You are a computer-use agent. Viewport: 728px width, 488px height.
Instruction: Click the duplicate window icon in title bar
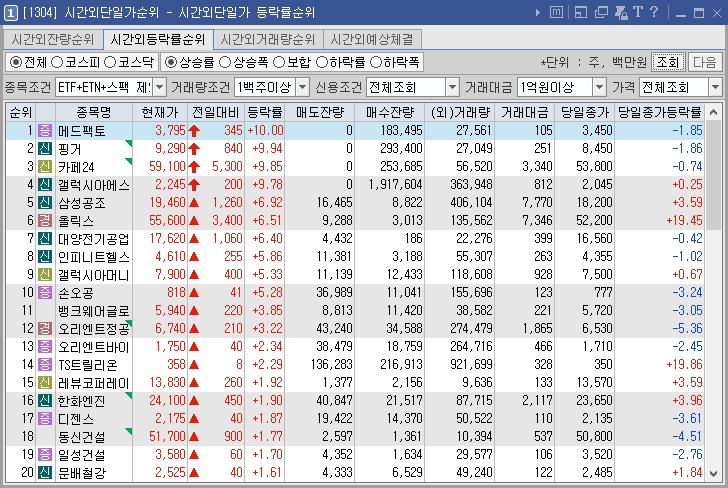point(601,12)
